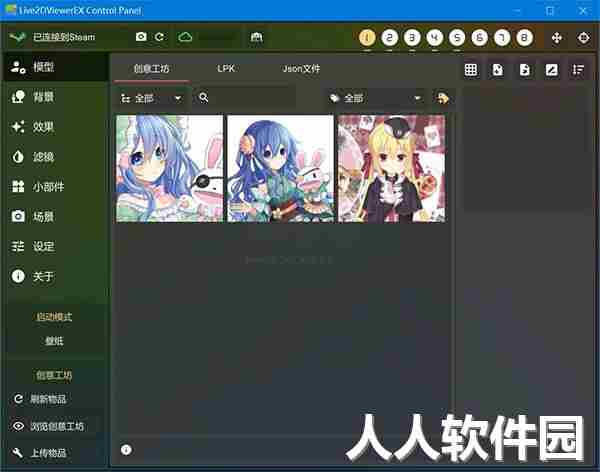Click the 壁纸 launch mode button
Screen dimensions: 600x472
pos(54,341)
